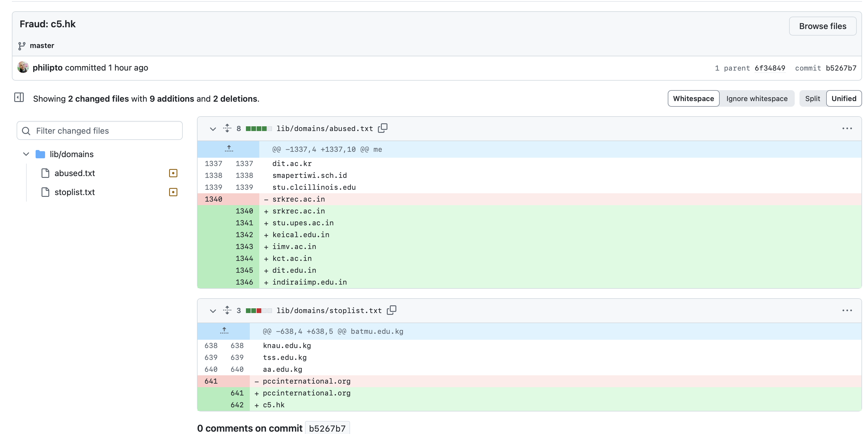The width and height of the screenshot is (868, 434).
Task: Copy the stoplist.txt file path
Action: click(x=392, y=310)
